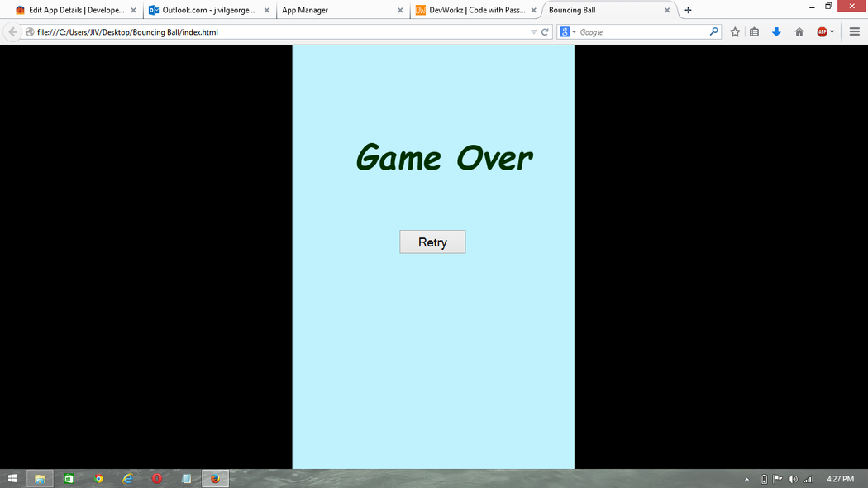Screen dimensions: 868x488
Task: Click the Adblock Plus icon
Action: 822,32
